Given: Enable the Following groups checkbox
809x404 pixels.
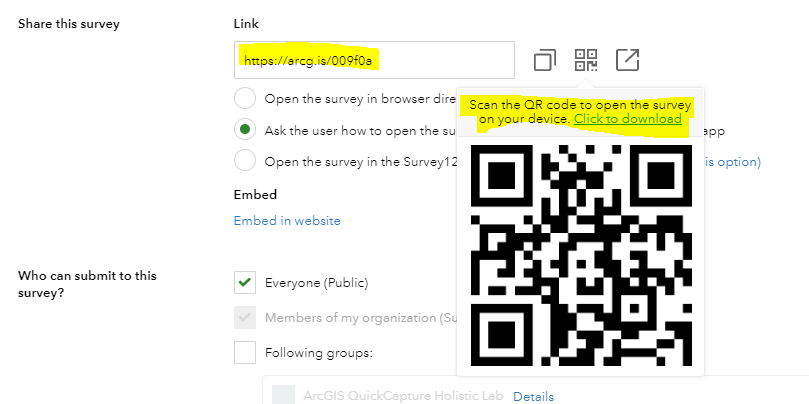Looking at the screenshot, I should (244, 352).
